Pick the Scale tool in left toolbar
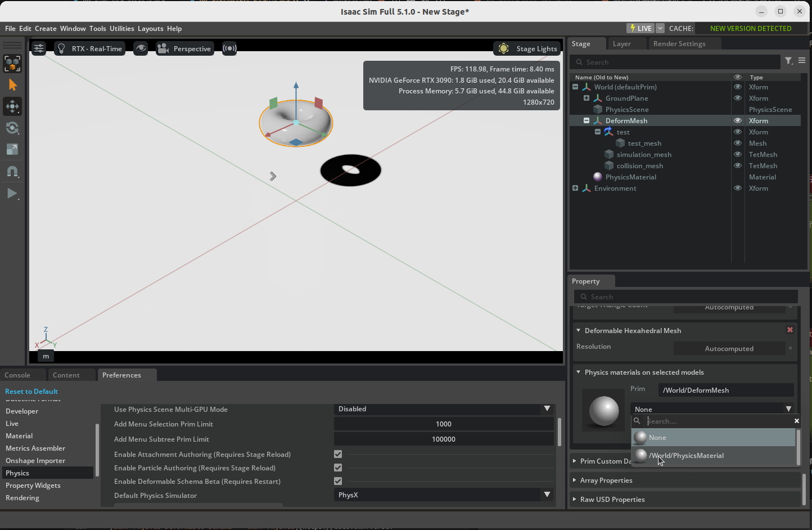 (12, 149)
